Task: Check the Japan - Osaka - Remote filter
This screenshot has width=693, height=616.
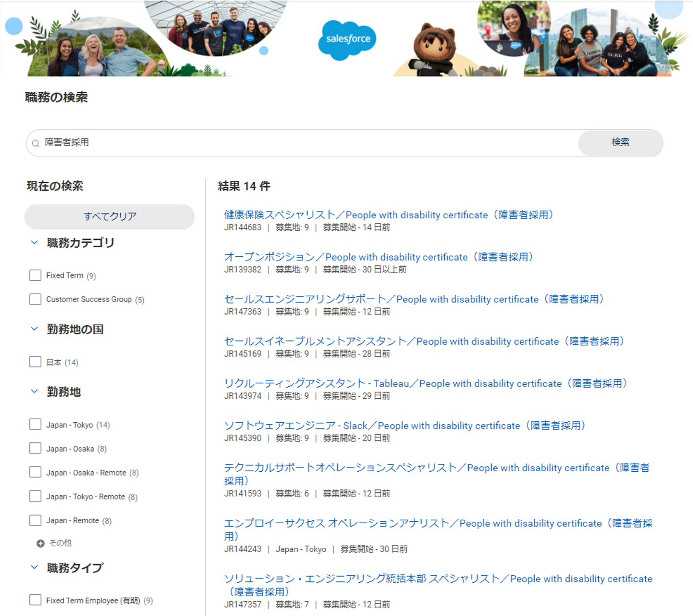Action: click(35, 472)
